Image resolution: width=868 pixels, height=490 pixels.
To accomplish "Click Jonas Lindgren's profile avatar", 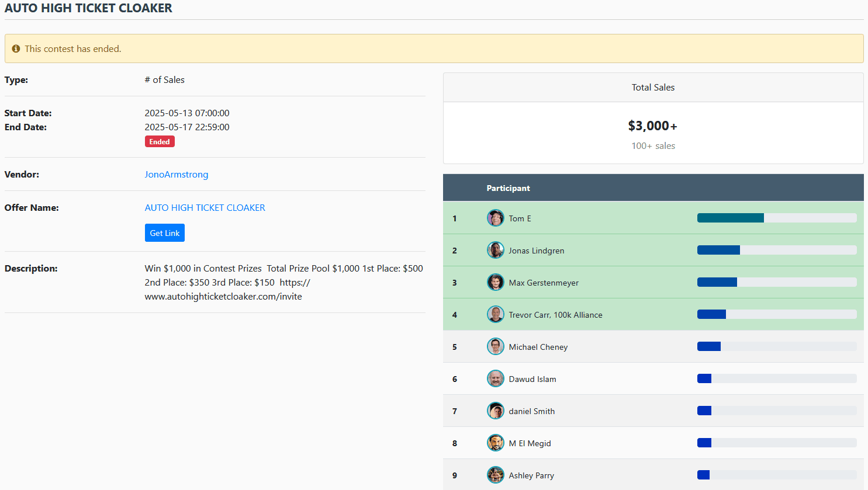I will click(x=495, y=251).
